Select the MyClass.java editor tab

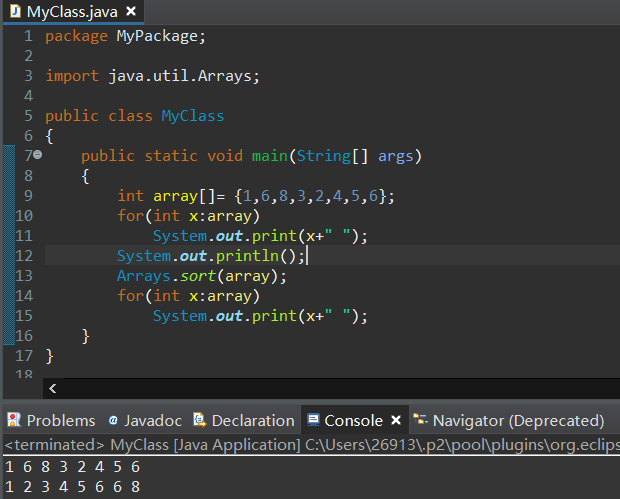pos(72,12)
